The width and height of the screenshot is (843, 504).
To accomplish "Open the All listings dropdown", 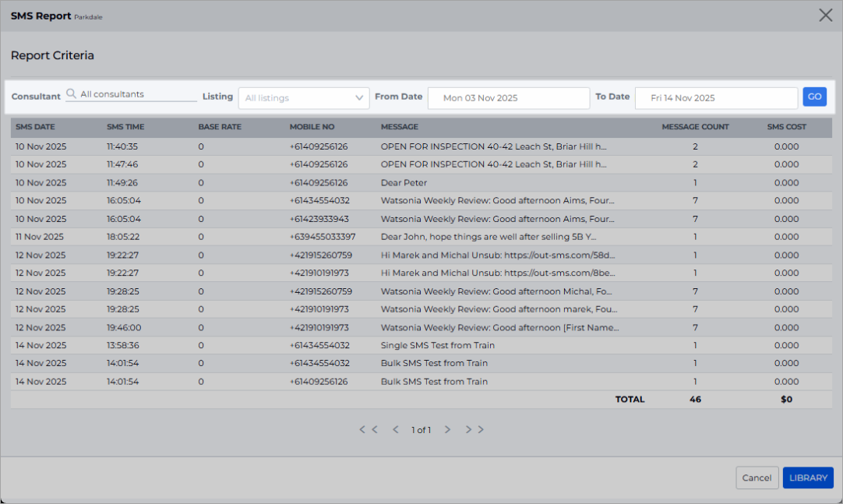I will click(x=304, y=98).
